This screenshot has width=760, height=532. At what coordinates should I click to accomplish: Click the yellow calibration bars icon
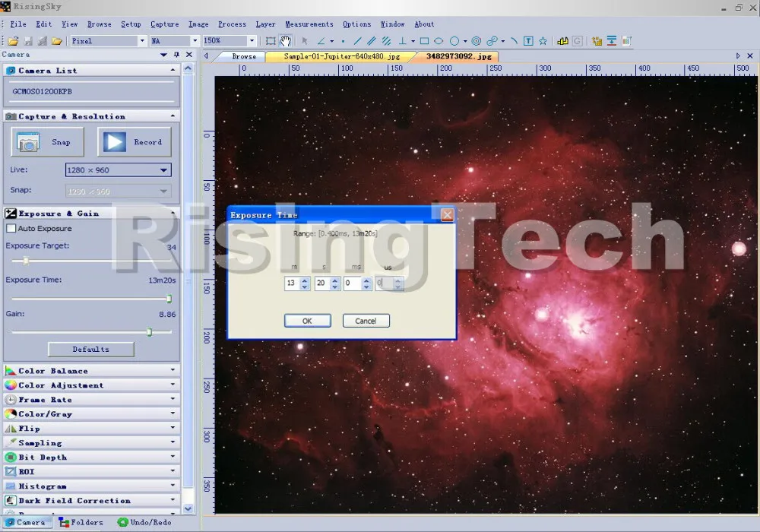click(562, 41)
